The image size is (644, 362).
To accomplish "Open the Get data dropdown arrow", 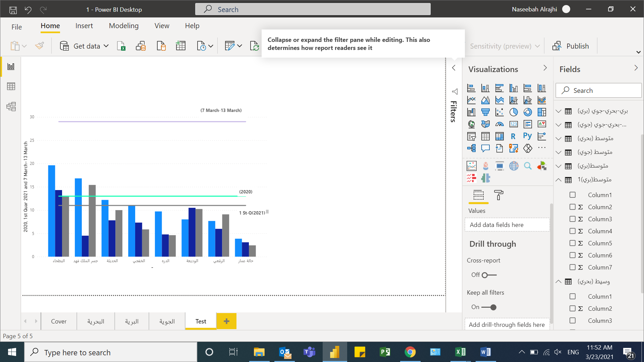I will pos(106,46).
